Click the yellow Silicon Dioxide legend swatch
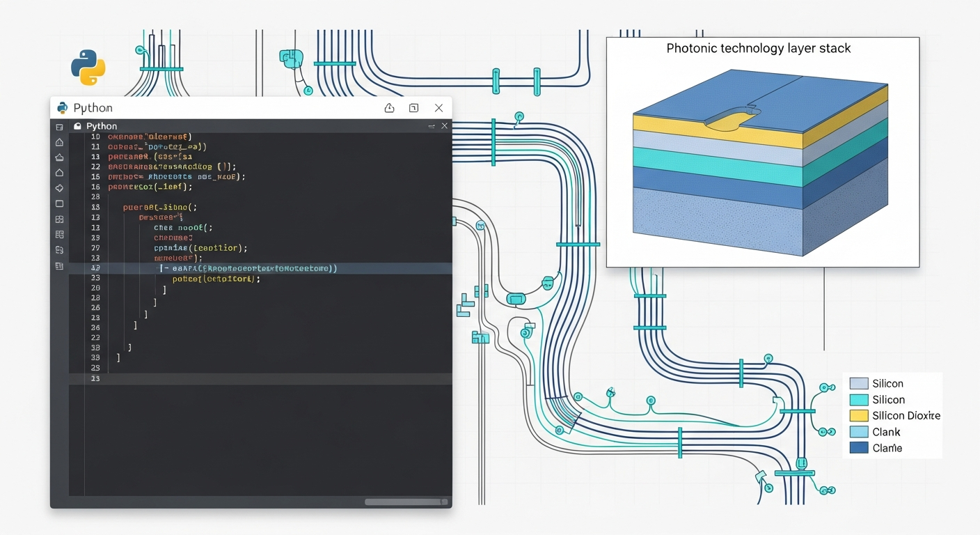 pos(859,416)
